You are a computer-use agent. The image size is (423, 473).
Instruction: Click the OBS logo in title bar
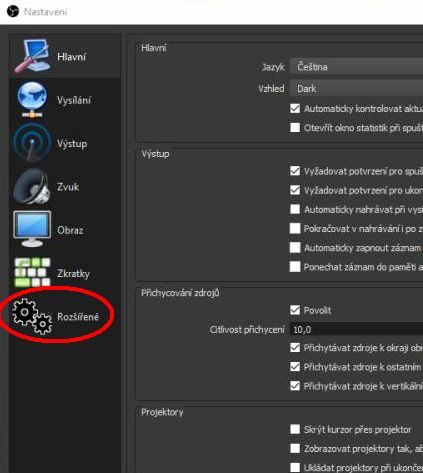12,12
